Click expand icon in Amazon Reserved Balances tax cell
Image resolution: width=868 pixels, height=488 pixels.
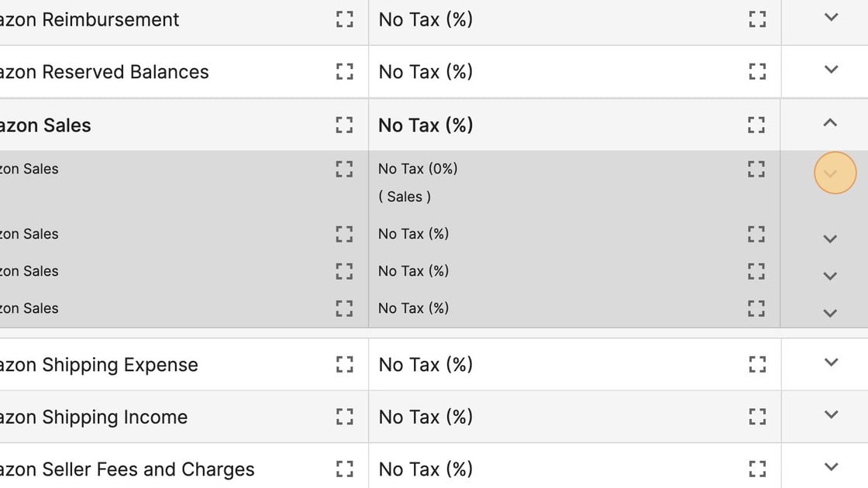757,71
